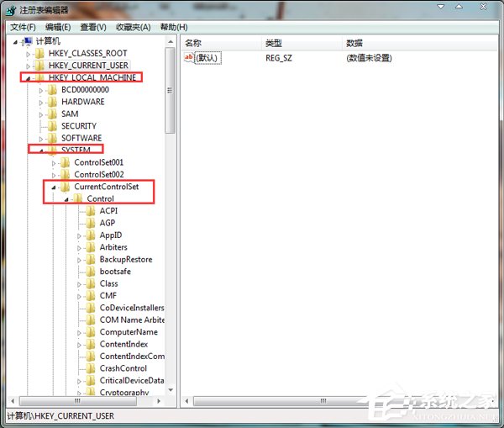Viewport: 504px width, 428px height.
Task: Click the computer icon at tree root
Action: coord(28,41)
